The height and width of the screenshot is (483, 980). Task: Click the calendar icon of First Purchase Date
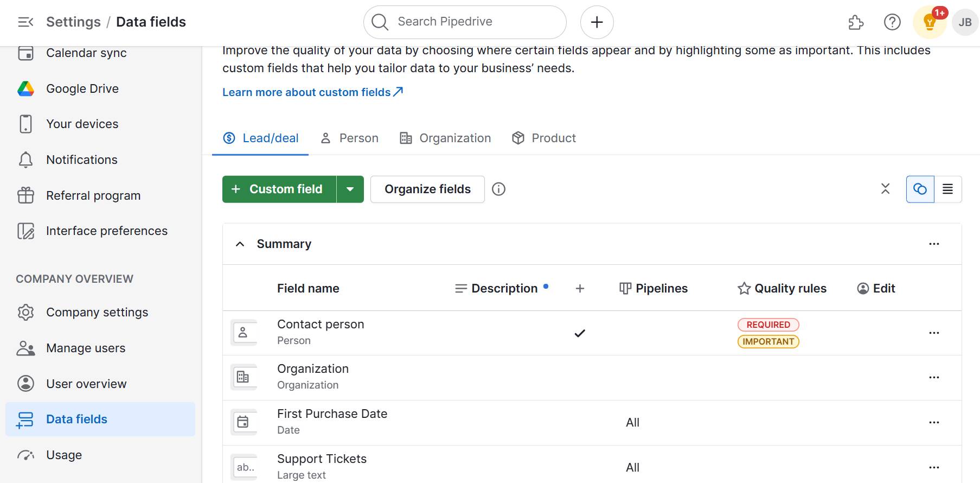point(243,422)
